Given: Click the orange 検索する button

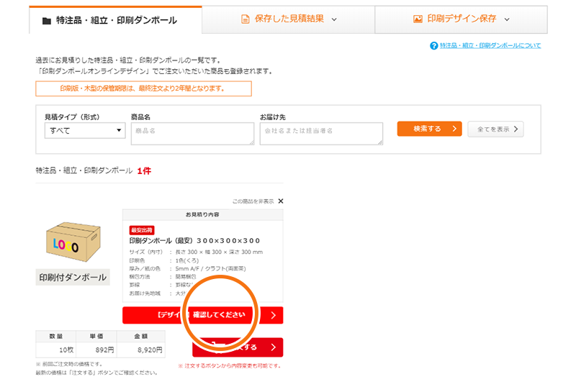Looking at the screenshot, I should (429, 129).
